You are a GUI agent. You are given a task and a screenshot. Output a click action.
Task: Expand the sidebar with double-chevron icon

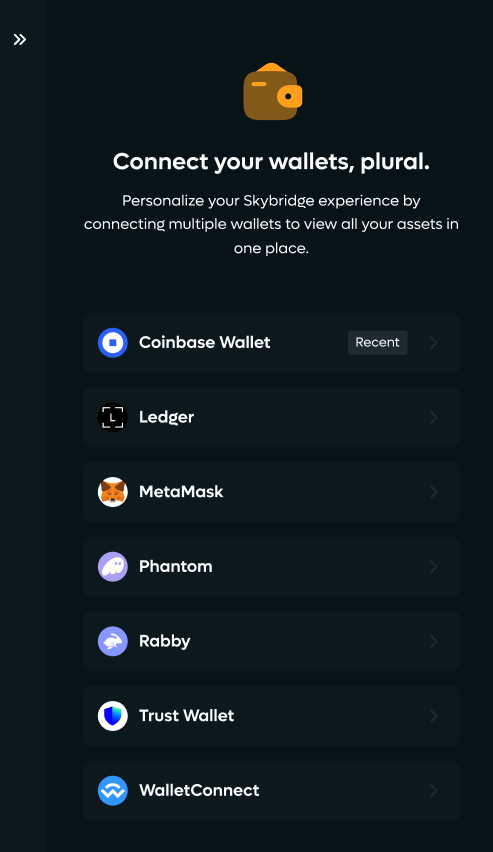(20, 40)
